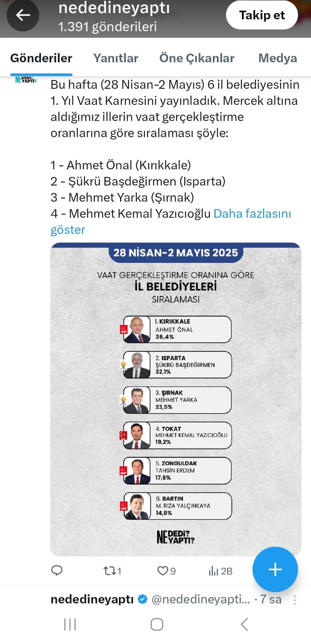Tap the Android back navigation chevron
The height and width of the screenshot is (644, 311).
[244, 624]
